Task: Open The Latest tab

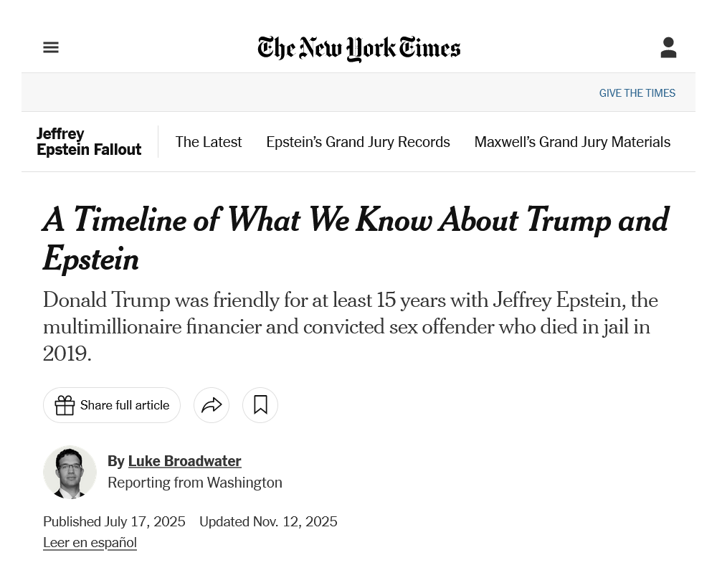Action: click(209, 142)
